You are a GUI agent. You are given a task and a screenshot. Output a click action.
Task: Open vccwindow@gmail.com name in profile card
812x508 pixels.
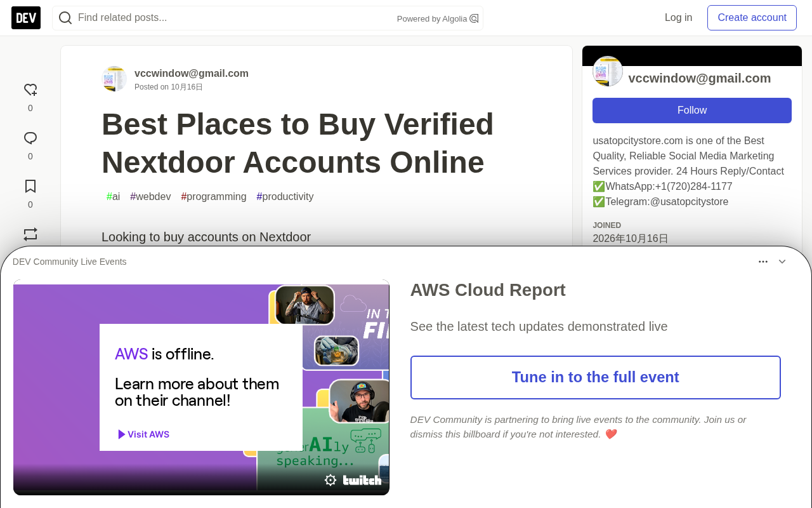tap(700, 78)
